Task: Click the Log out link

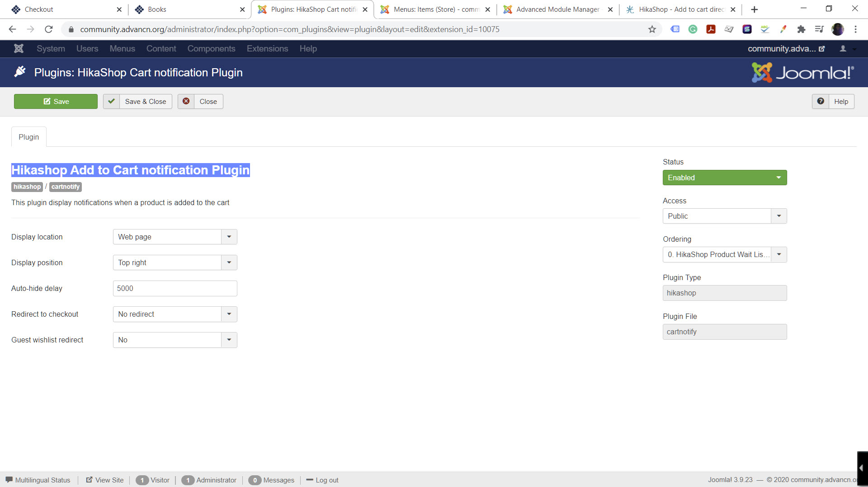Action: [322, 480]
